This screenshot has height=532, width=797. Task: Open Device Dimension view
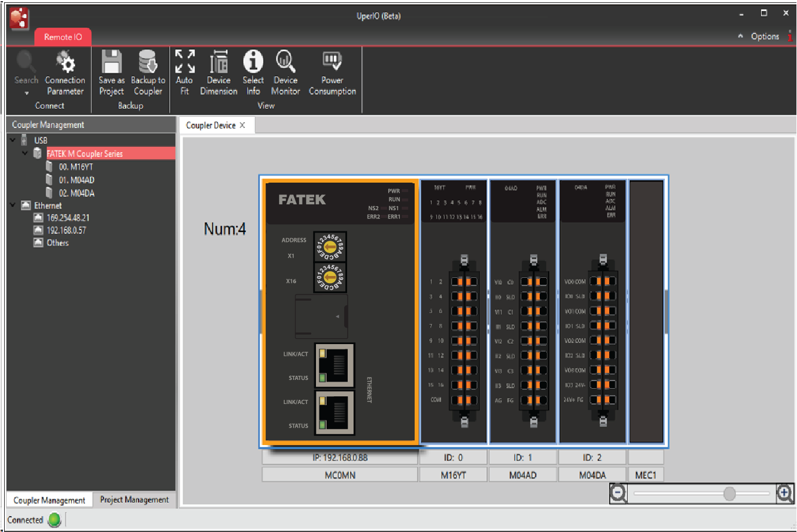[218, 73]
